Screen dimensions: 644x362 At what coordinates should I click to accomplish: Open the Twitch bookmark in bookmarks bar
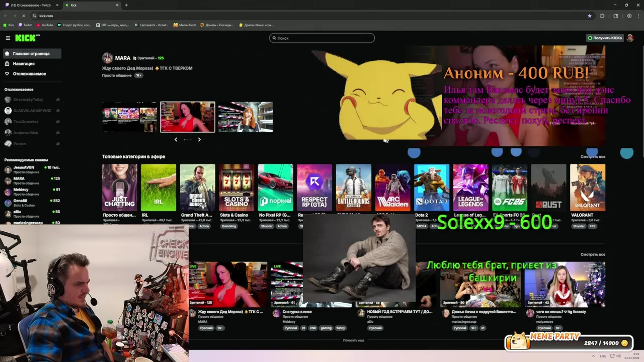coord(25,25)
